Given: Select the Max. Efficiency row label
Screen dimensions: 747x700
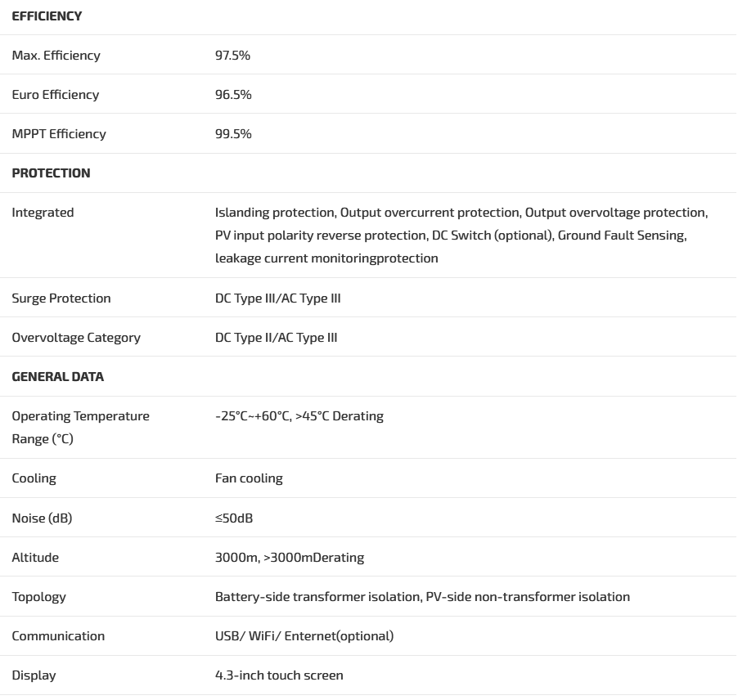Looking at the screenshot, I should [56, 56].
